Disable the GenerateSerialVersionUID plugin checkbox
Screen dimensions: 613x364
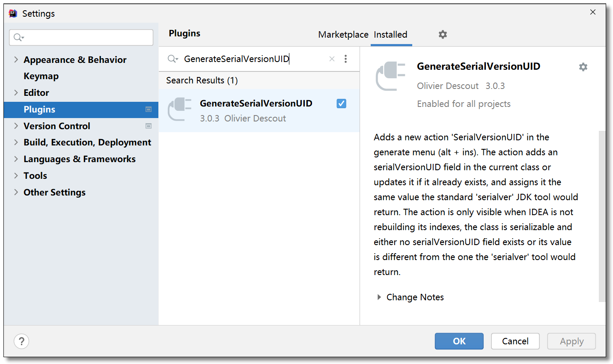pyautogui.click(x=341, y=104)
